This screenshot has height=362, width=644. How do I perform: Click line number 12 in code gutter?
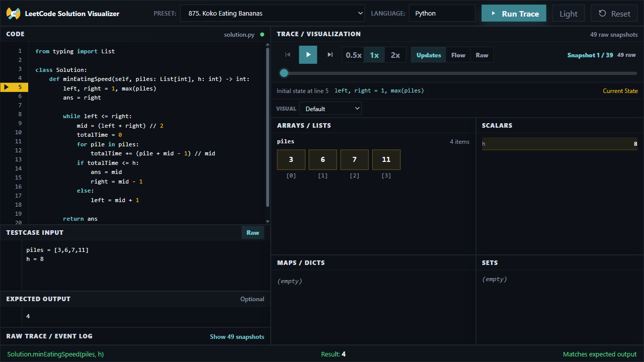[x=18, y=150]
